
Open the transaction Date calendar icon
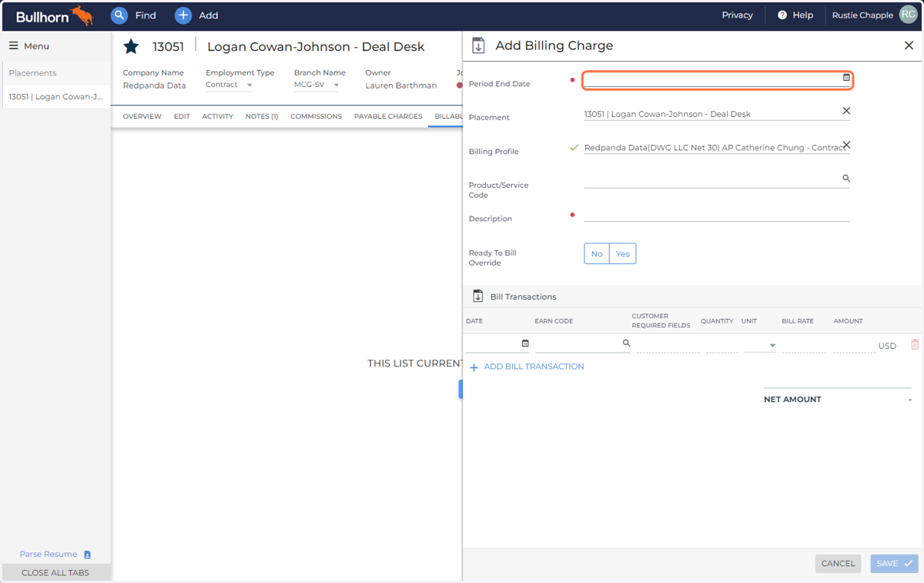[x=525, y=343]
